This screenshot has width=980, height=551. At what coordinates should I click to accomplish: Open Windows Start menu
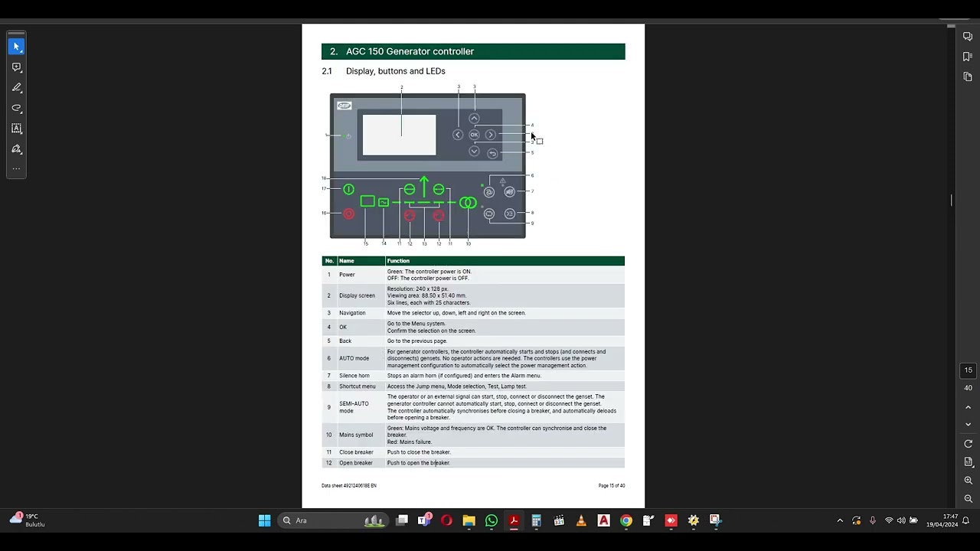coord(264,520)
